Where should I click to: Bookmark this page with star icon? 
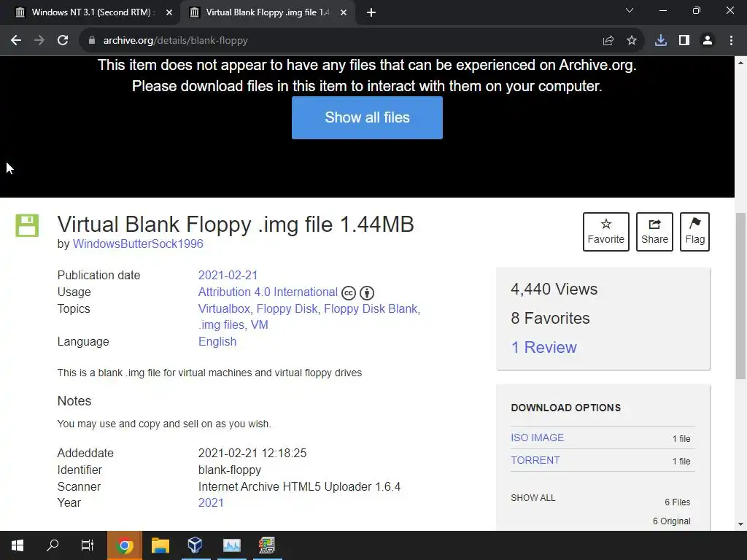coord(632,41)
